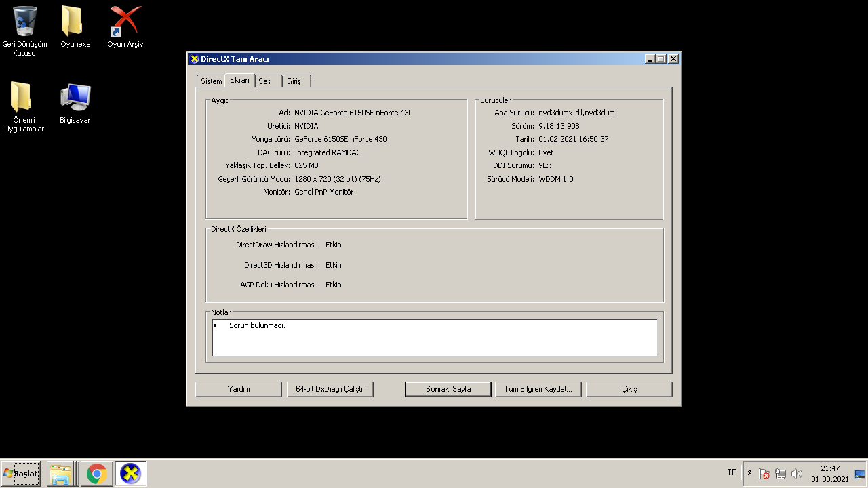Click "Genel PnP Monitör" value
868x488 pixels.
coord(323,192)
